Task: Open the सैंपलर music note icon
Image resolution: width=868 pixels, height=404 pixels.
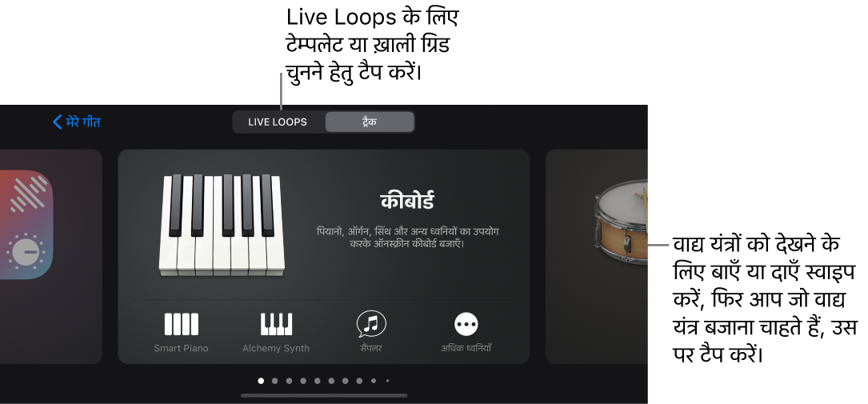Action: pyautogui.click(x=371, y=324)
